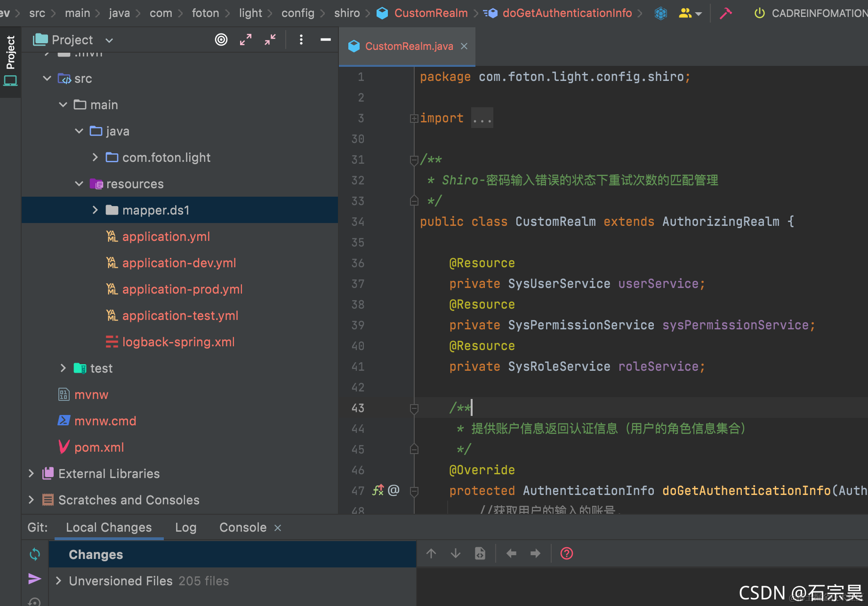The image size is (868, 606).
Task: Expand the folded import block
Action: tap(414, 118)
